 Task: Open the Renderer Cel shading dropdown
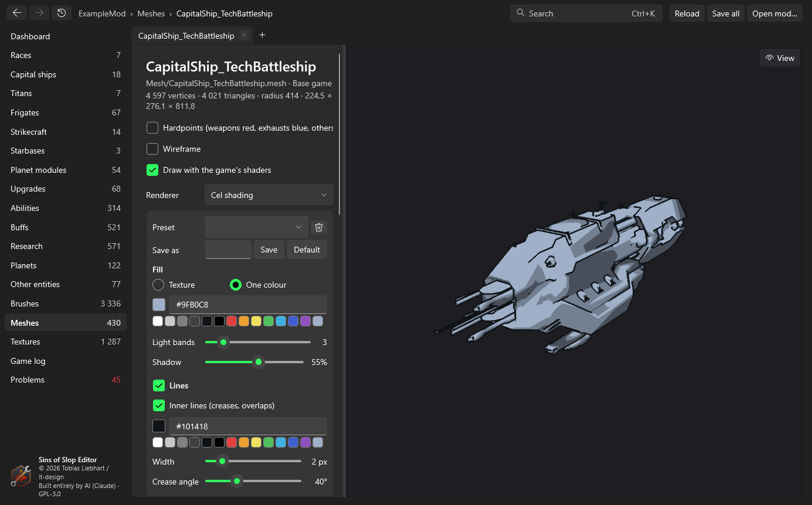(x=269, y=195)
